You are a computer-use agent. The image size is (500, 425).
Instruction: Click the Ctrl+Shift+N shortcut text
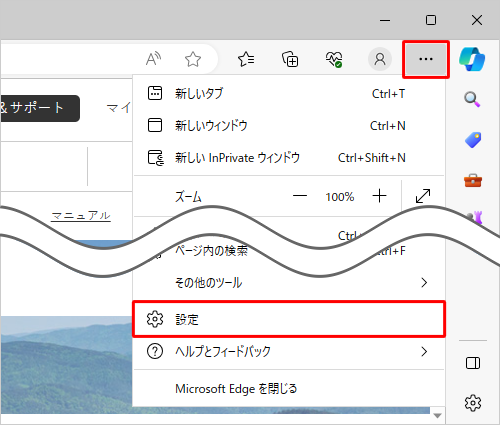coord(372,158)
